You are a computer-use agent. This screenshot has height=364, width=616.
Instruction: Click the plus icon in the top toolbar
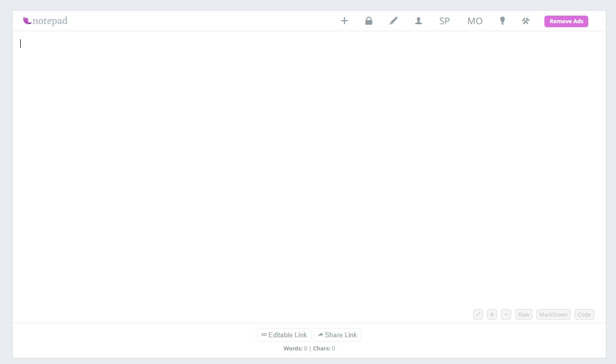pos(344,21)
